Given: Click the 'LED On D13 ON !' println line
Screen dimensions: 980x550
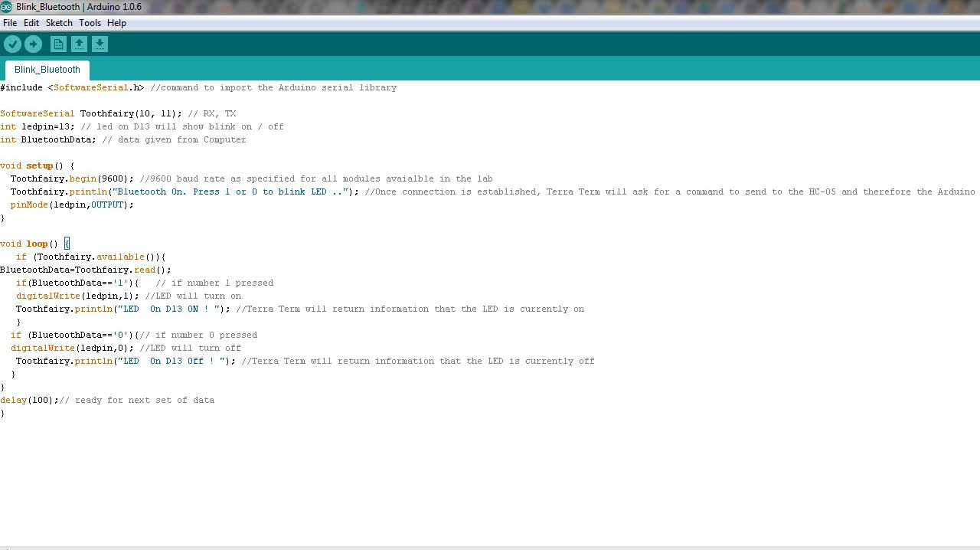Looking at the screenshot, I should (300, 309).
